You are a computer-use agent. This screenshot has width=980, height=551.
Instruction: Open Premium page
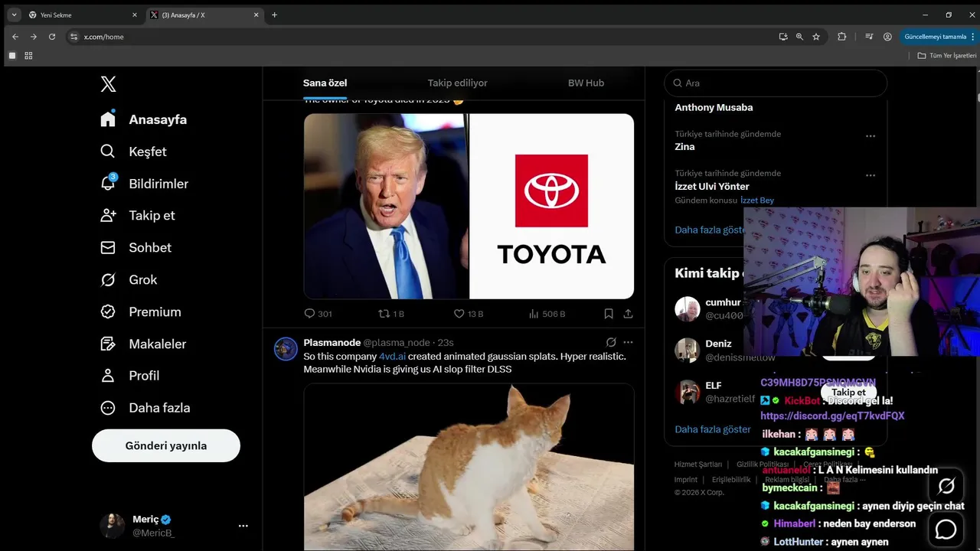click(x=141, y=312)
